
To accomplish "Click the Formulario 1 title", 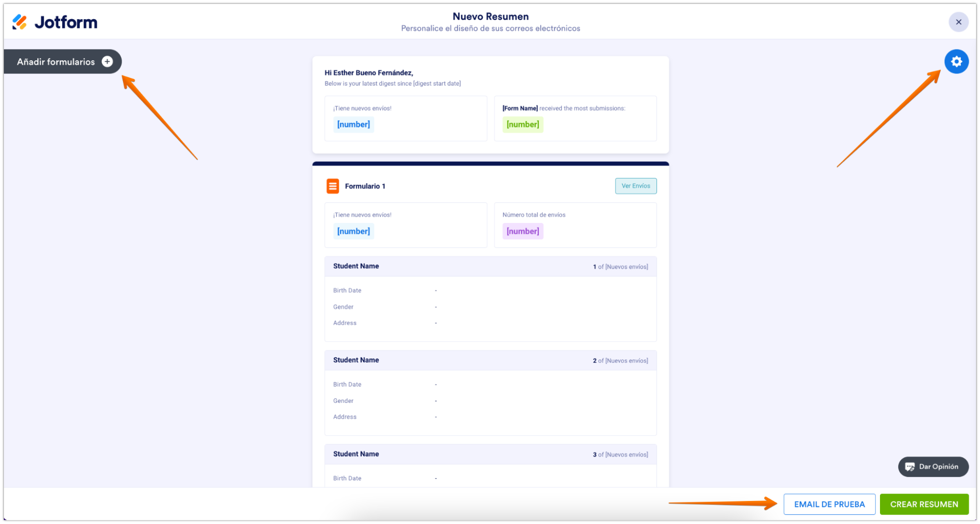I will 365,186.
